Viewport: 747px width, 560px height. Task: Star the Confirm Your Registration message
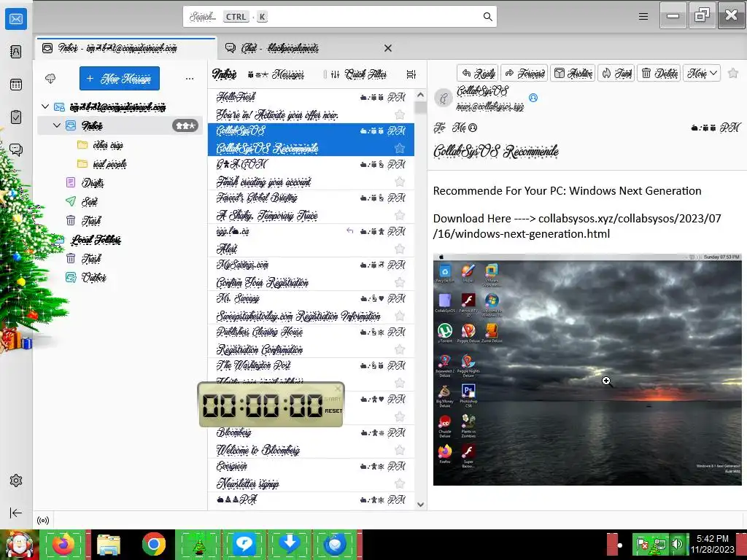click(x=400, y=282)
